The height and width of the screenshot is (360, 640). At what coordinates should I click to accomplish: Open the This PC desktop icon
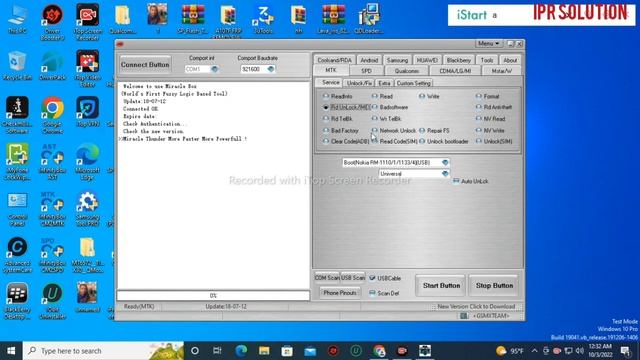[17, 19]
